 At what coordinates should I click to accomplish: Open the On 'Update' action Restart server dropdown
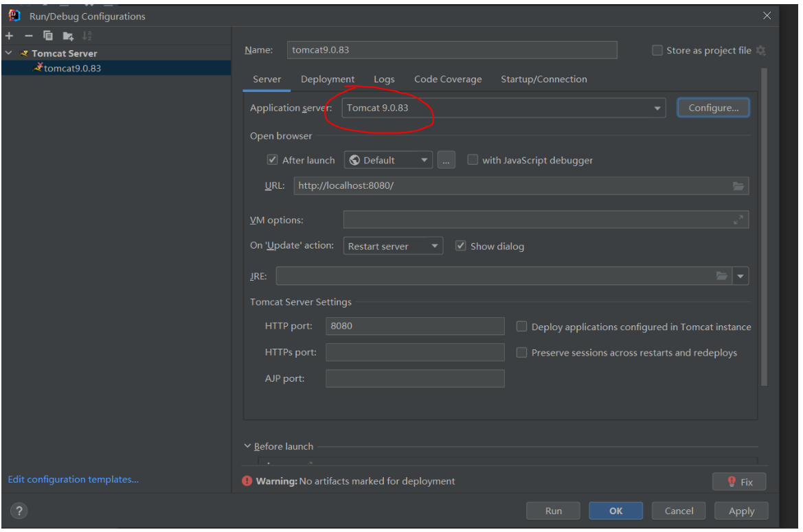coord(393,246)
